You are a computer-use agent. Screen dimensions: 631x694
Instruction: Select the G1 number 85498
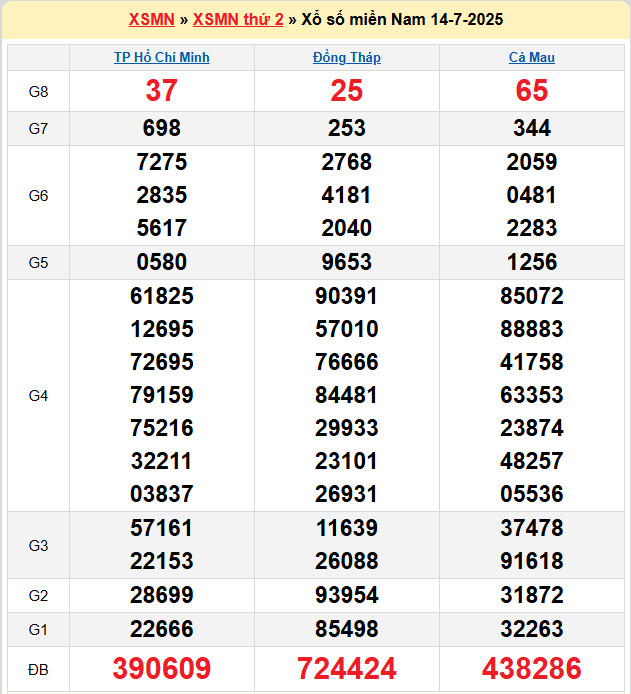point(346,629)
